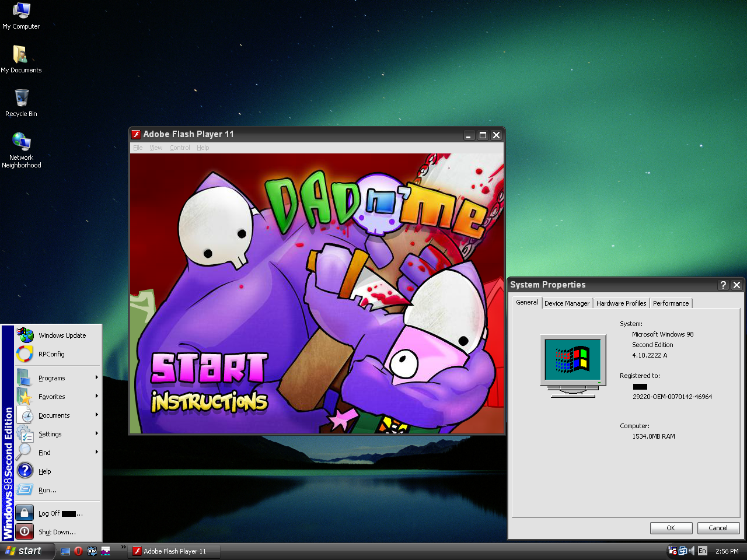Click the Show Desktop quick launch icon
The image size is (747, 560).
(64, 551)
